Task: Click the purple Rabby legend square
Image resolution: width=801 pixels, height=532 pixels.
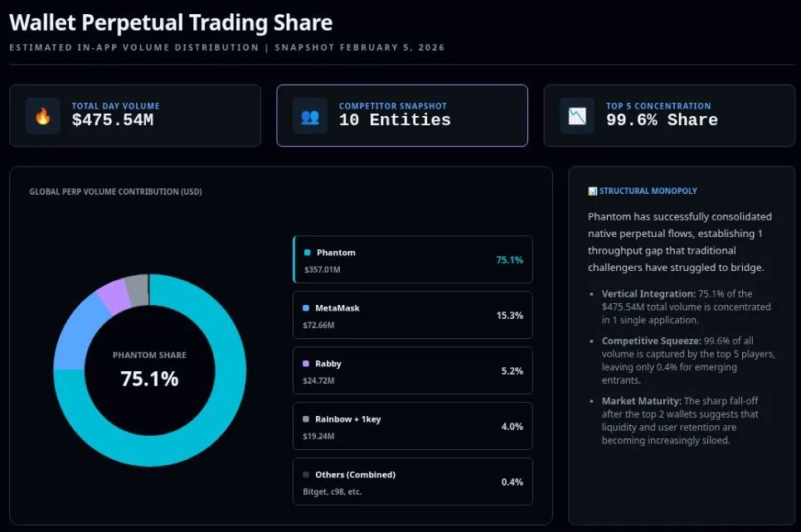Action: point(306,364)
